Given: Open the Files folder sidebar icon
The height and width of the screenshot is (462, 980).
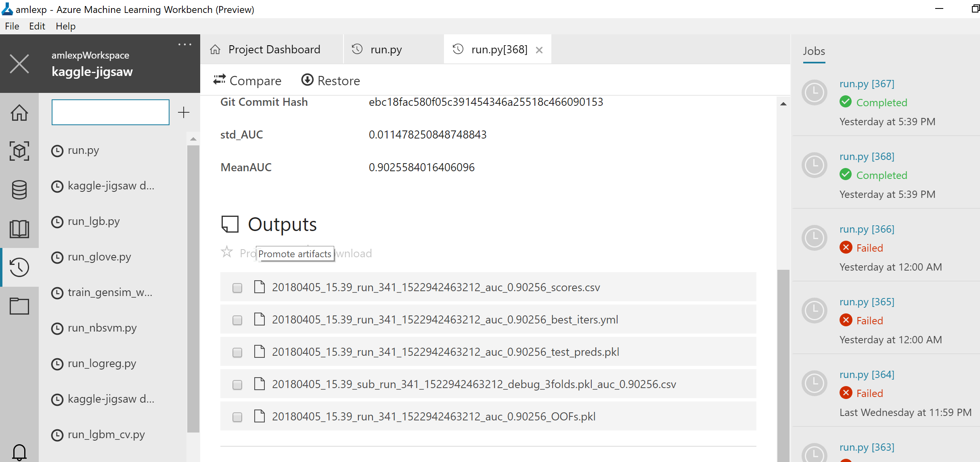Looking at the screenshot, I should pyautogui.click(x=19, y=306).
